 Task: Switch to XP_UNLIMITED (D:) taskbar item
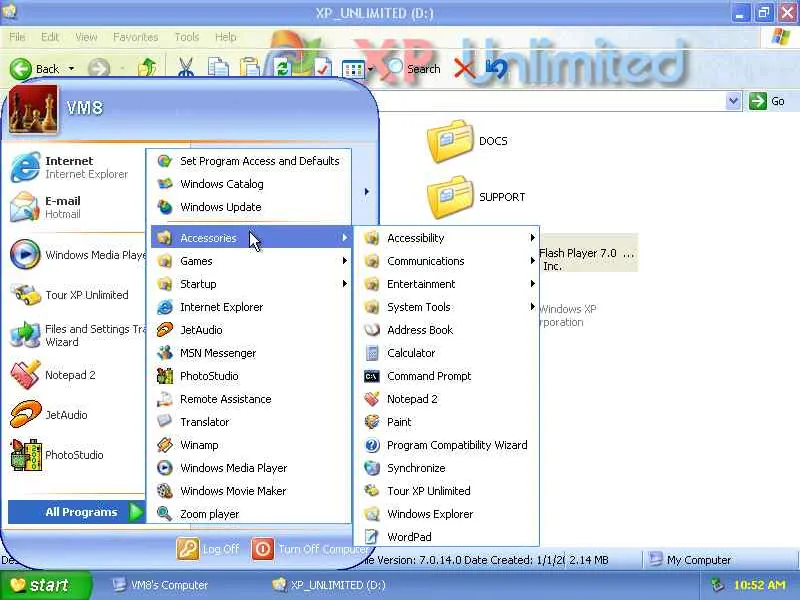pyautogui.click(x=329, y=585)
